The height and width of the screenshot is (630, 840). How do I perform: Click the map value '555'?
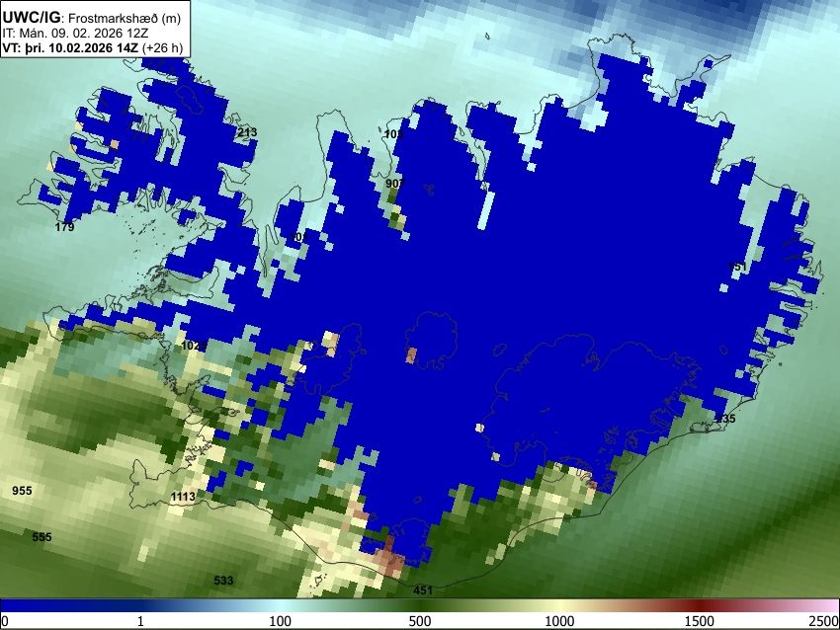coord(42,537)
